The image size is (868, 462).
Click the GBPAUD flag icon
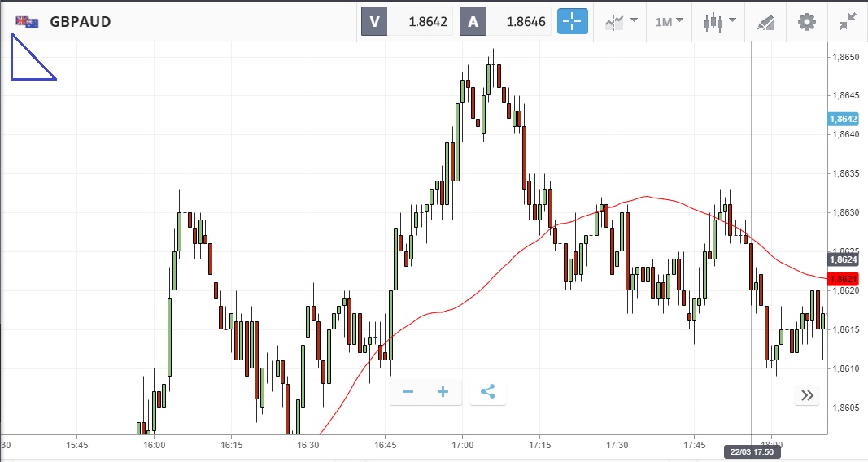click(x=27, y=21)
